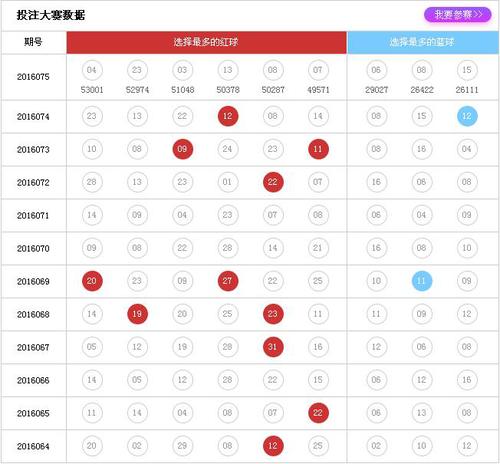Click blue ball 12 in row 2016074
Image resolution: width=500 pixels, height=464 pixels.
[x=467, y=116]
